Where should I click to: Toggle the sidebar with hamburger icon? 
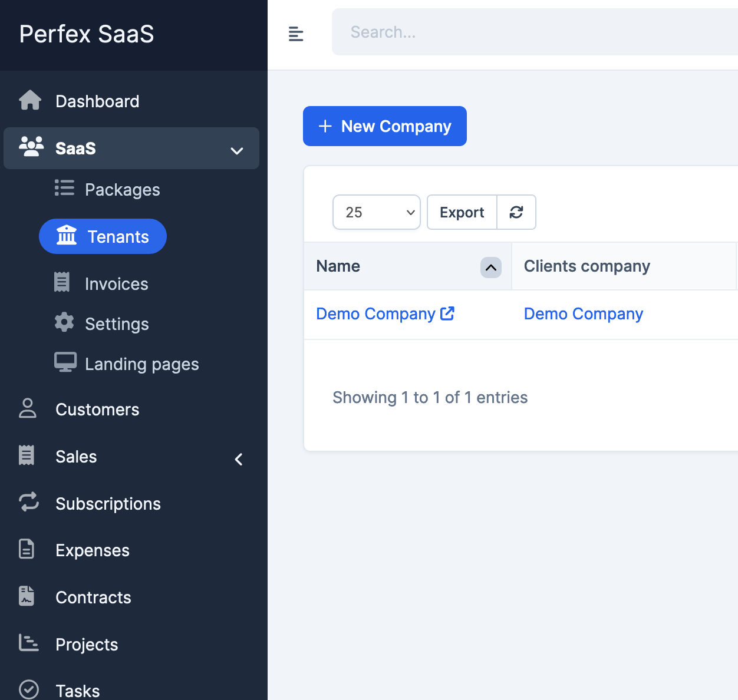296,34
